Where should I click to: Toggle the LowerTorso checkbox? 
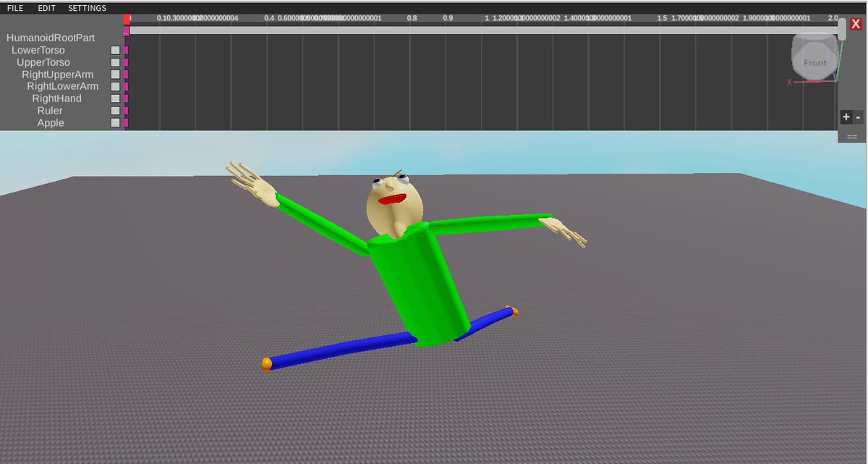click(115, 51)
